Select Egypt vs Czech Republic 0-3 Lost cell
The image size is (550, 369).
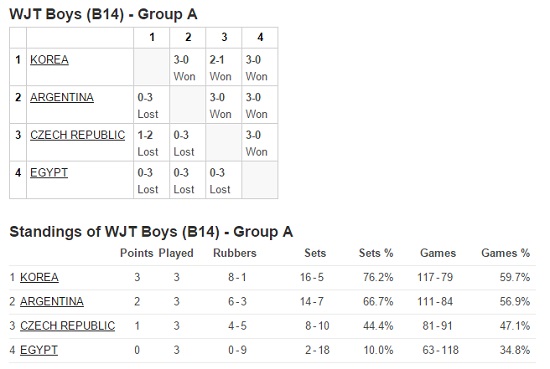tap(224, 180)
